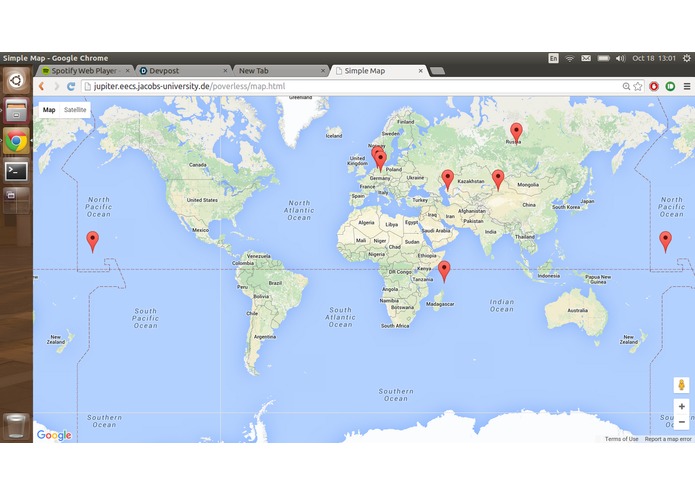Go back with the browser back arrow
The height and width of the screenshot is (494, 695).
click(x=41, y=86)
